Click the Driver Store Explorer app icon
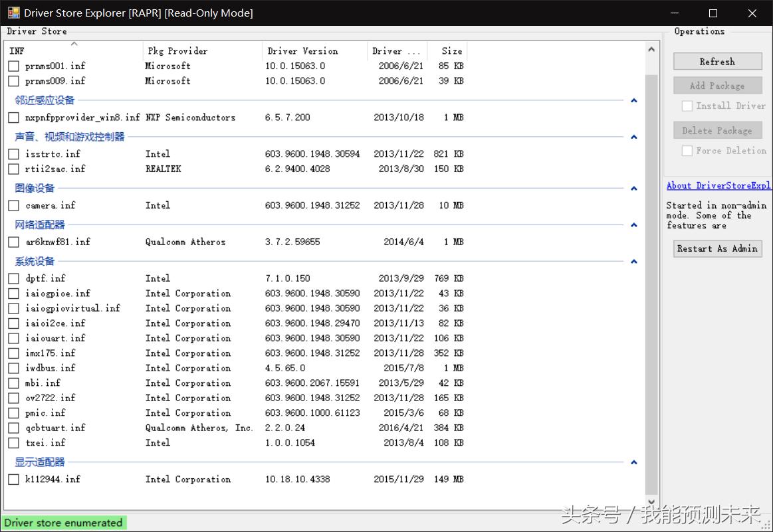 [13, 13]
